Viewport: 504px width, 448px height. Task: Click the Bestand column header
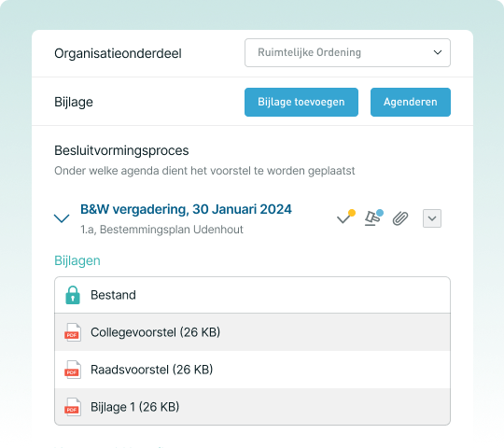click(x=113, y=295)
